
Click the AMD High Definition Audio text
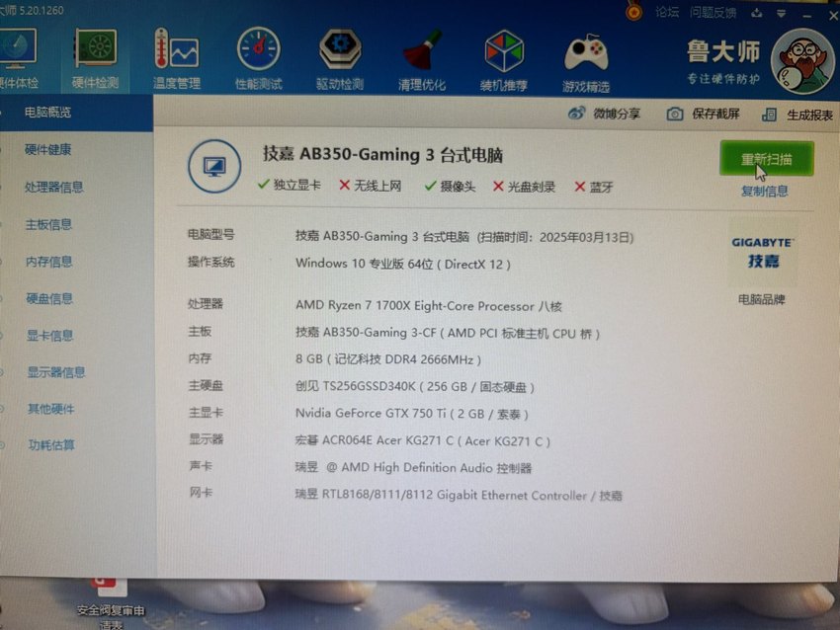(x=413, y=468)
